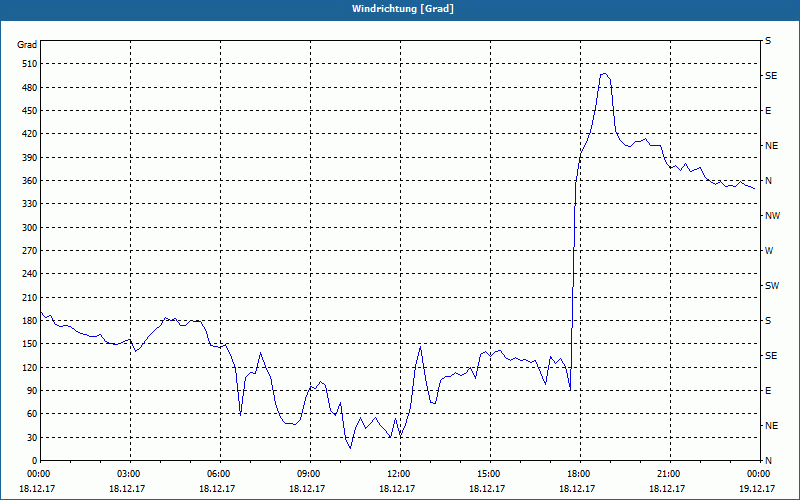Click the 09:00 time label

tap(309, 473)
